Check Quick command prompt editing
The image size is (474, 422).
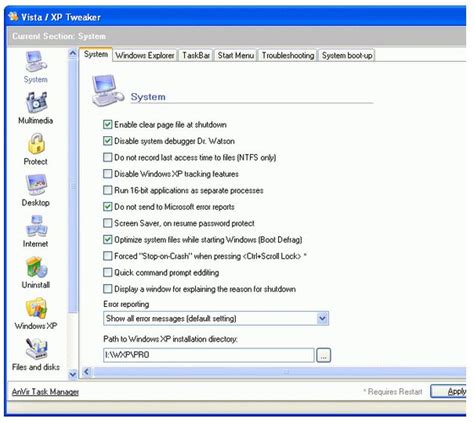tap(107, 272)
